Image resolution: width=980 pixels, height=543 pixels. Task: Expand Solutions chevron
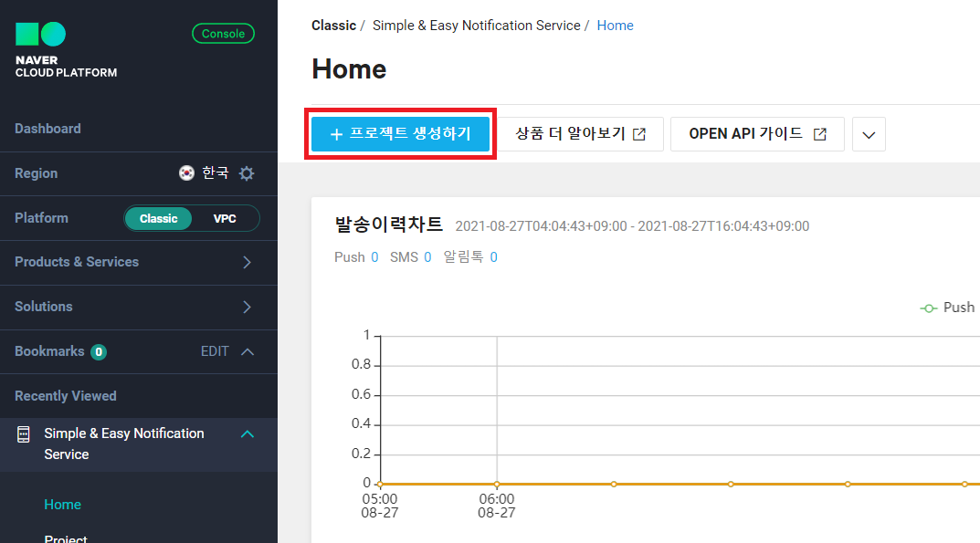pos(247,307)
